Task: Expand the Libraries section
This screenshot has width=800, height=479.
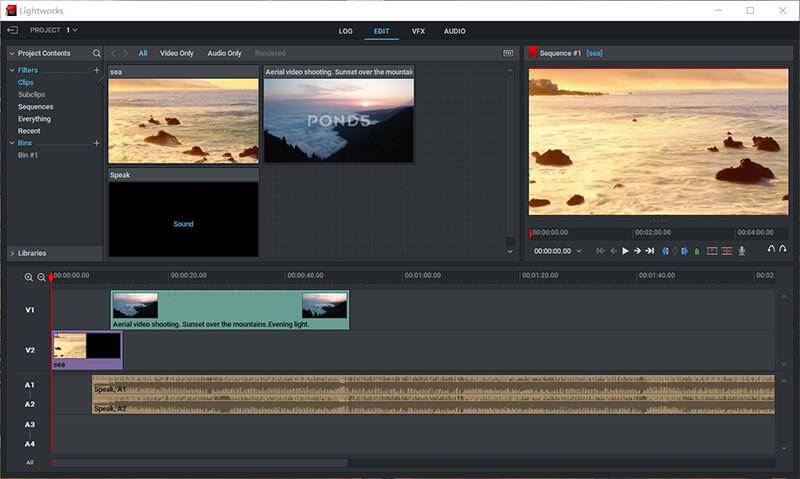Action: point(12,253)
